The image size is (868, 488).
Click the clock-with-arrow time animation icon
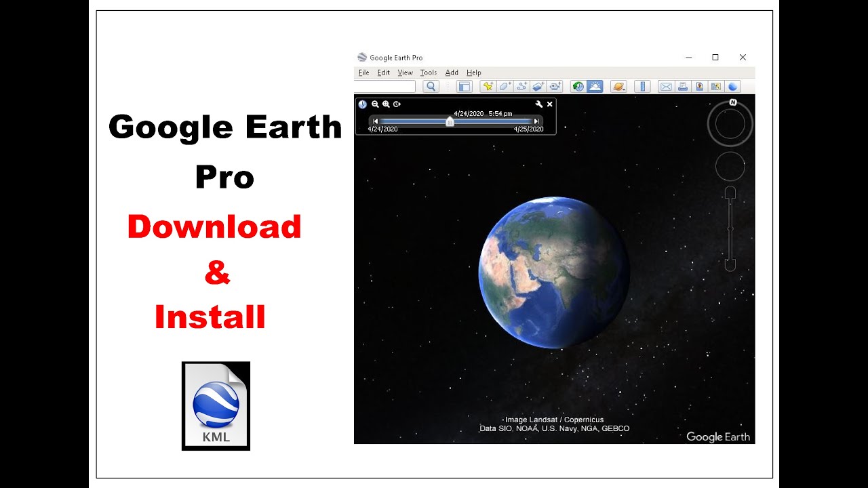pos(397,104)
